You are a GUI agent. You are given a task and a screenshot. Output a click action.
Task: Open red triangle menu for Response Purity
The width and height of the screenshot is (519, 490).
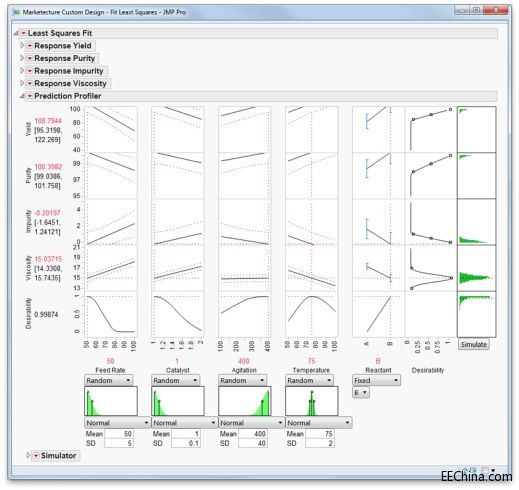click(30, 58)
